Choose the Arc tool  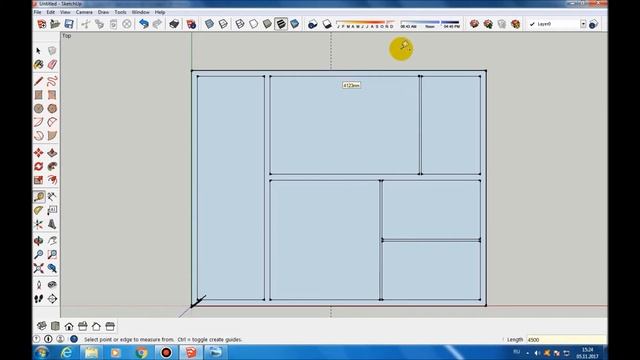(x=38, y=122)
